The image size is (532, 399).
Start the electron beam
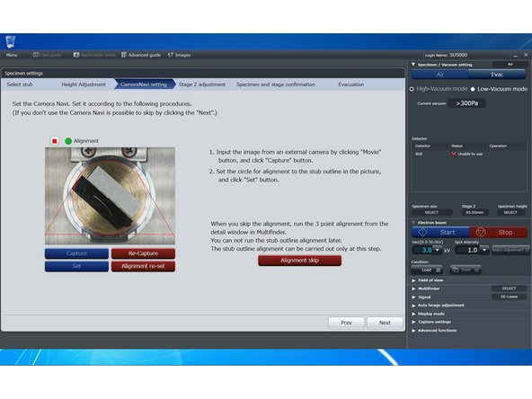pyautogui.click(x=440, y=233)
